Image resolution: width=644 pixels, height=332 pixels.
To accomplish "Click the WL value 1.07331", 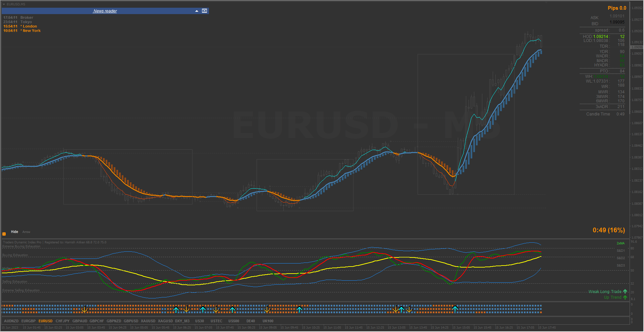I will coord(601,81).
